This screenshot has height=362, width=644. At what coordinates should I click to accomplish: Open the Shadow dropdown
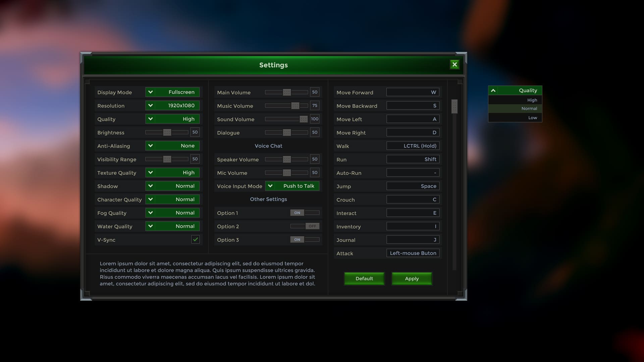172,186
